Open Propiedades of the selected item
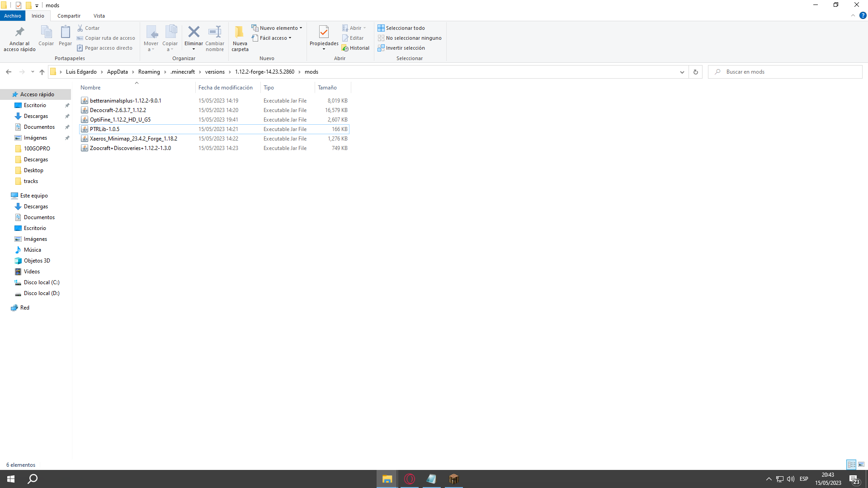The image size is (868, 488). coord(324,38)
